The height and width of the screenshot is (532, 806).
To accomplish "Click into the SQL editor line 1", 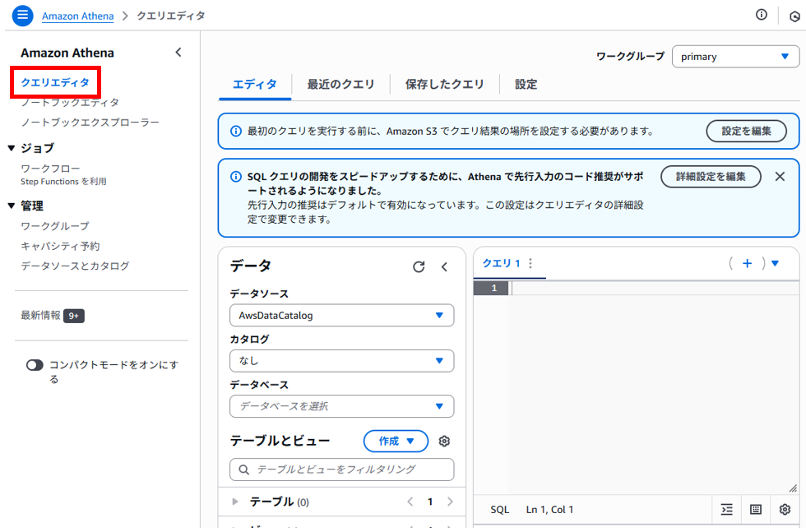I will tap(654, 288).
